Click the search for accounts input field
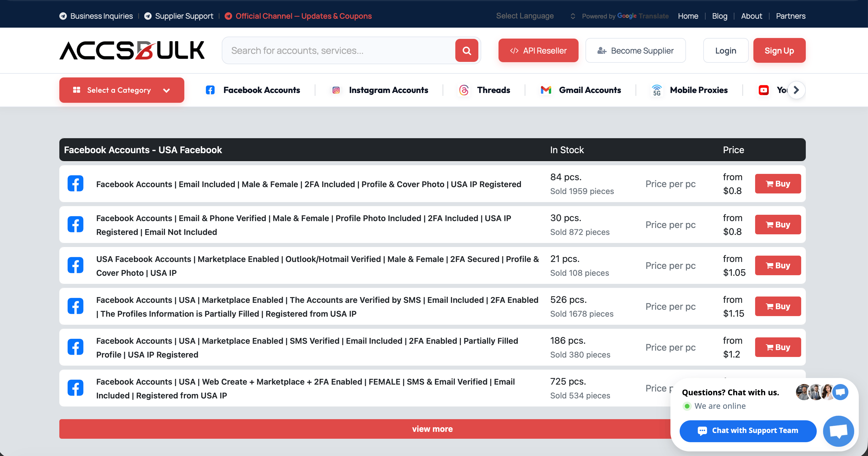 point(339,50)
